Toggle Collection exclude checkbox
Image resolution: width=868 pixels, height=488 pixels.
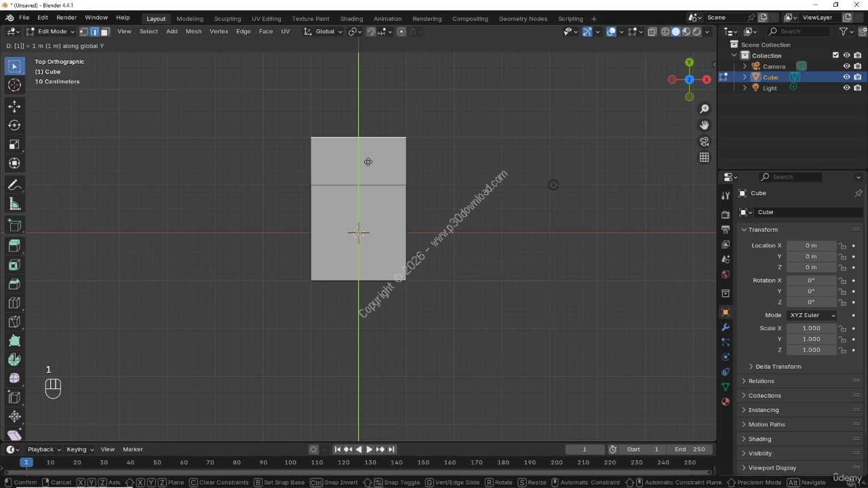click(835, 56)
